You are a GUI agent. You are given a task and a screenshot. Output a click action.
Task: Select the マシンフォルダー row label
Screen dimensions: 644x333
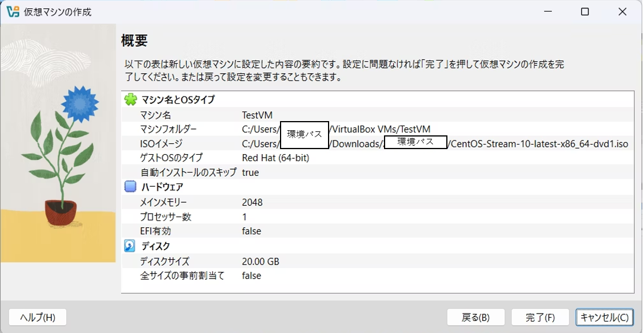click(x=169, y=129)
